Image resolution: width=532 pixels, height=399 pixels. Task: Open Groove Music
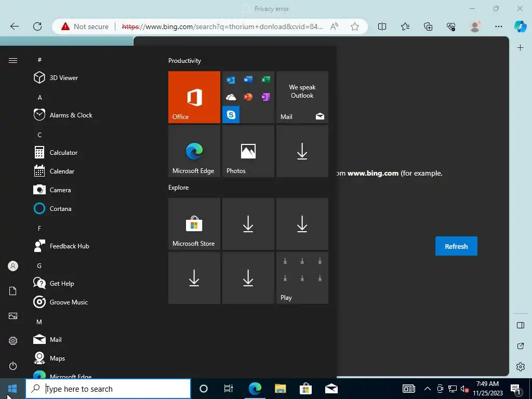click(x=61, y=302)
